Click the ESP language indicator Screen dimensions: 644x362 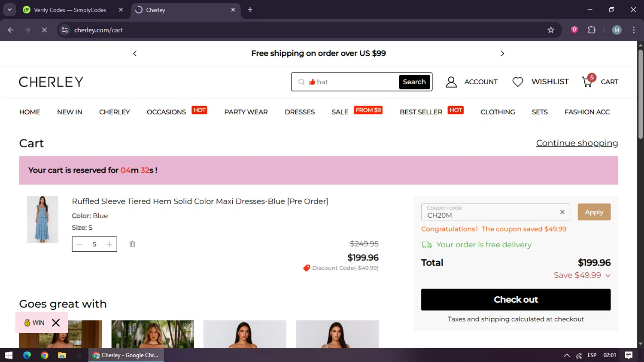(x=592, y=355)
